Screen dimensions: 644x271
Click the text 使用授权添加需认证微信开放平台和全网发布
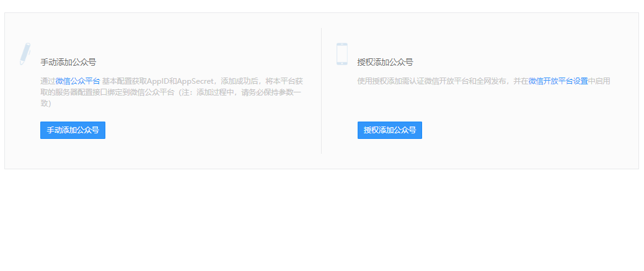click(x=431, y=81)
